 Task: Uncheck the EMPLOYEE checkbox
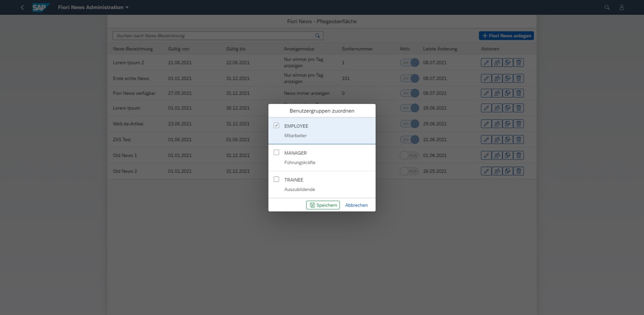click(x=276, y=125)
